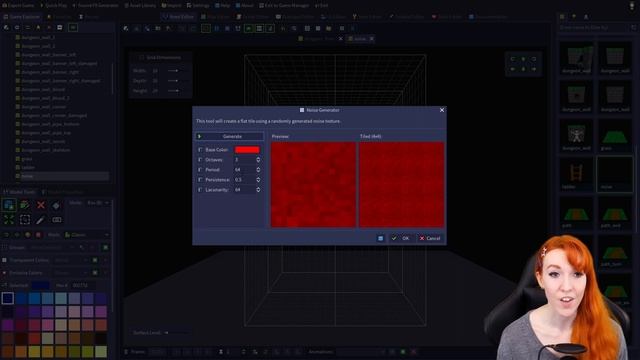Select the ladder item in the tree
This screenshot has height=360, width=640.
[28, 167]
